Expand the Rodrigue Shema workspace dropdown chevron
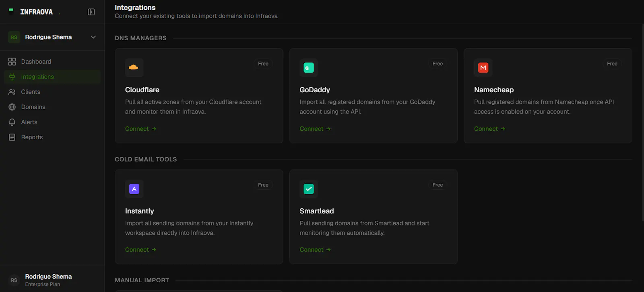644x292 pixels. click(x=93, y=37)
